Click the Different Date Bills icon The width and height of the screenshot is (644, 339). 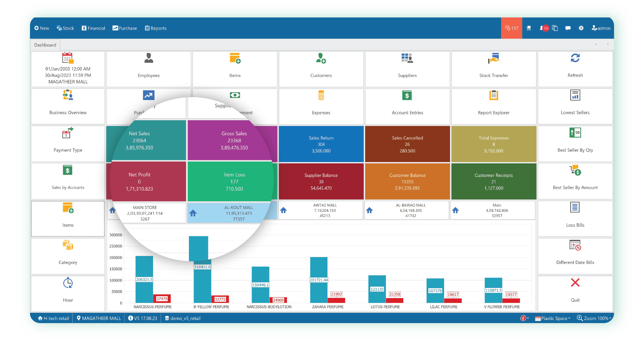[575, 245]
